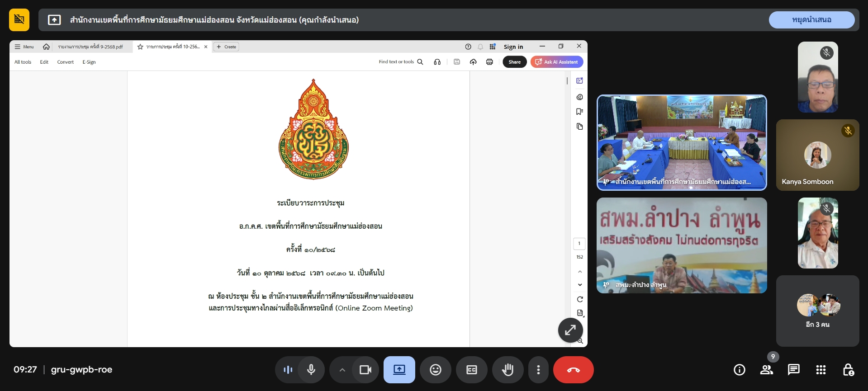868x391 pixels.
Task: Mute the microphone
Action: point(311,370)
